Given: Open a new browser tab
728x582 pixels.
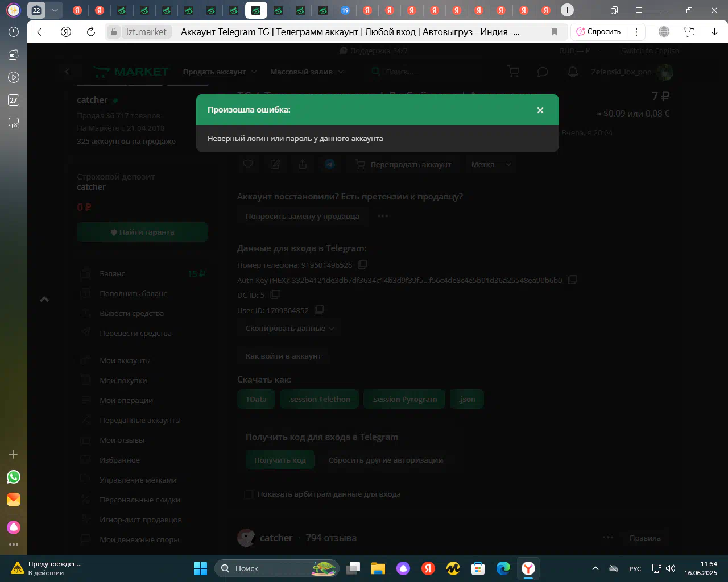Looking at the screenshot, I should pos(567,10).
